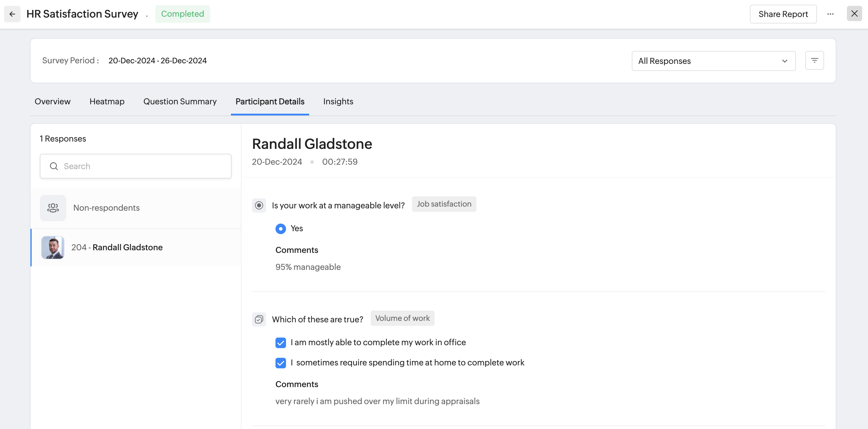The image size is (868, 429).
Task: Click the Non-respondents group icon
Action: (53, 208)
